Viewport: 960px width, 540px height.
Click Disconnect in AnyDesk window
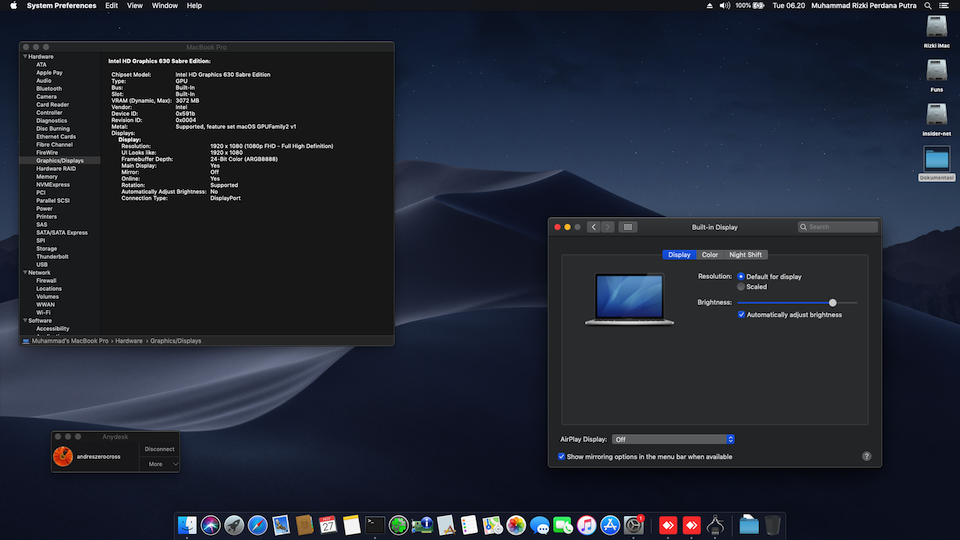[159, 449]
